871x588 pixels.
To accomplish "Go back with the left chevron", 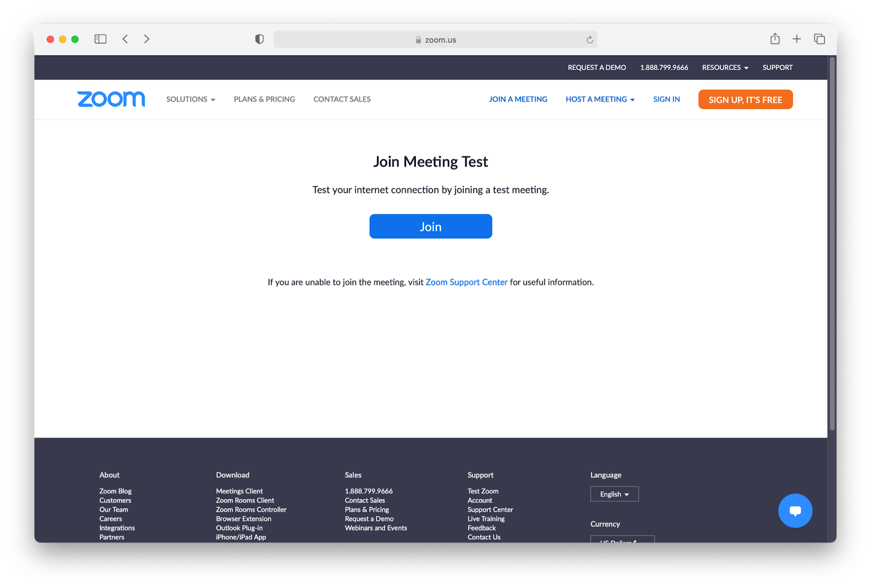I will pos(125,39).
